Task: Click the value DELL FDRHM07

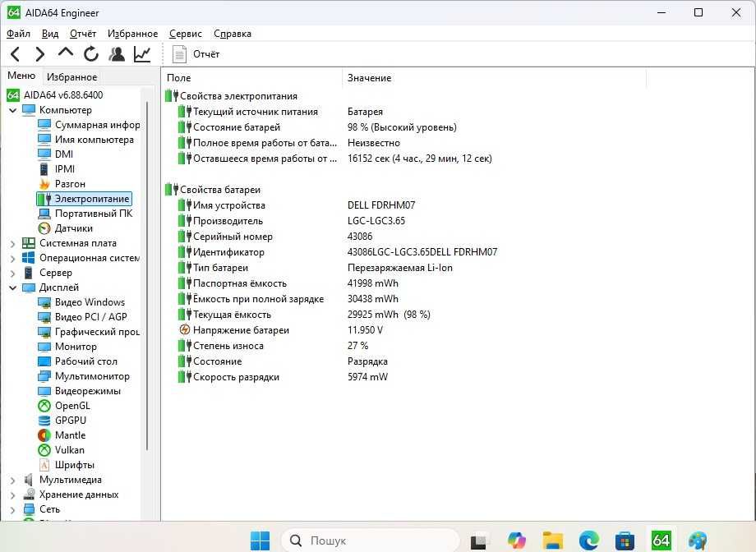Action: [x=381, y=205]
